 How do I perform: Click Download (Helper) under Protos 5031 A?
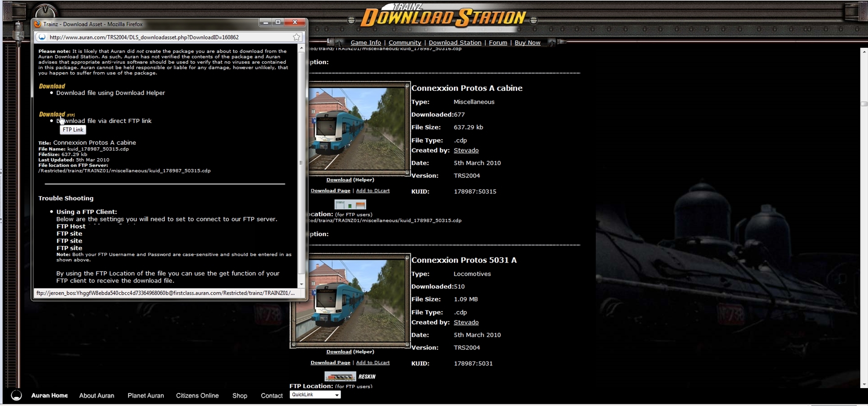point(350,352)
